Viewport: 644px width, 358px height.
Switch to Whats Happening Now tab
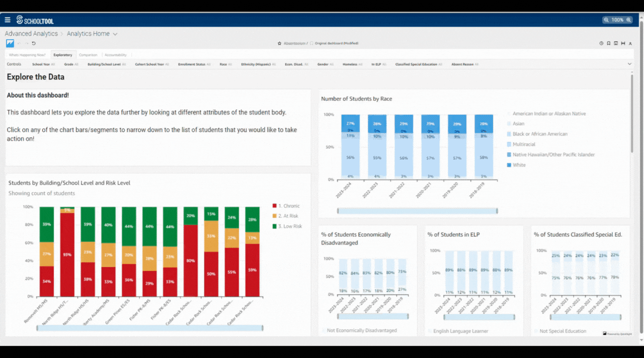tap(27, 55)
